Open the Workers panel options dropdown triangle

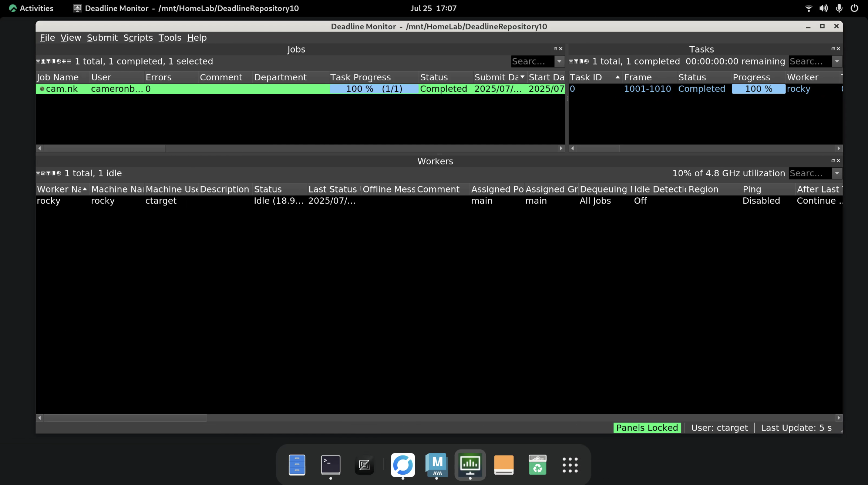point(38,173)
